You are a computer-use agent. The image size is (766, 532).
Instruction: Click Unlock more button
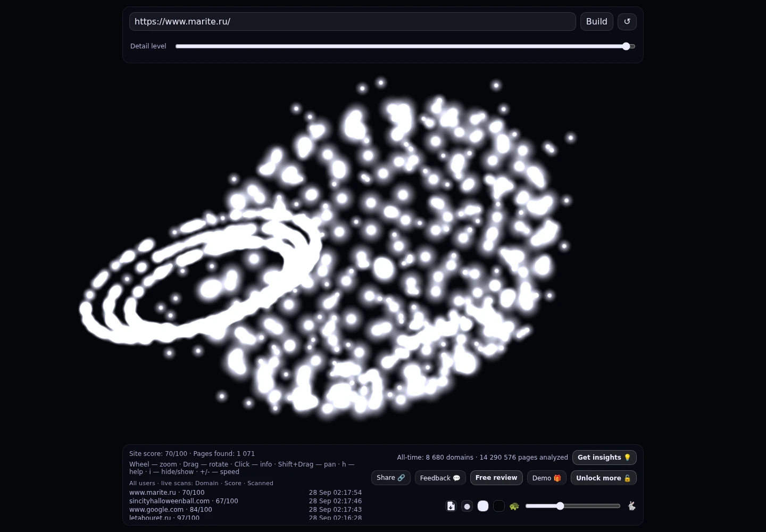[604, 478]
